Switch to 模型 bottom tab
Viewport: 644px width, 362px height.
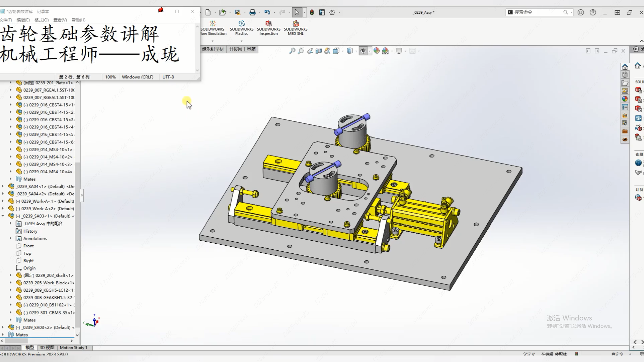pos(30,348)
